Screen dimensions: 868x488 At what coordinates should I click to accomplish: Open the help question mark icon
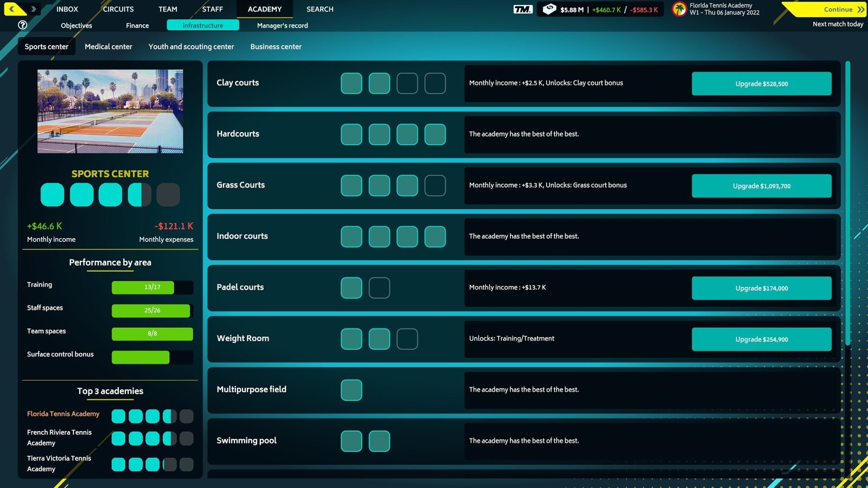click(x=22, y=25)
